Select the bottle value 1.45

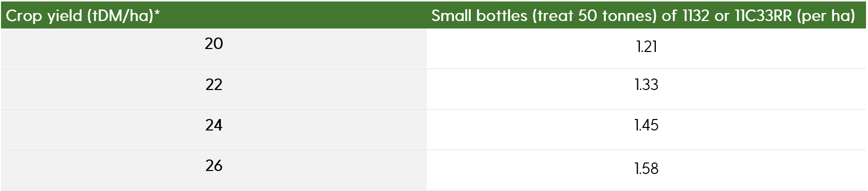tap(646, 125)
